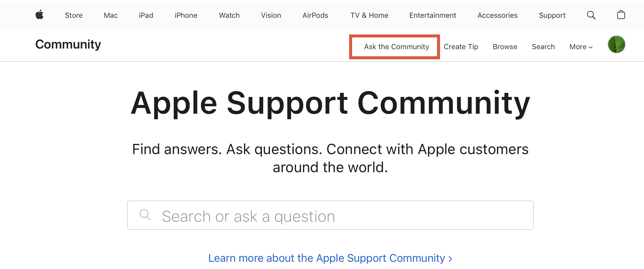Click the Community heading link
This screenshot has height=269, width=644.
[x=68, y=45]
